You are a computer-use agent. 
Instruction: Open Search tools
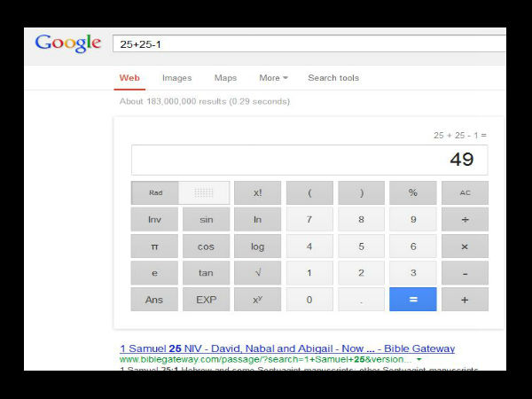(333, 78)
